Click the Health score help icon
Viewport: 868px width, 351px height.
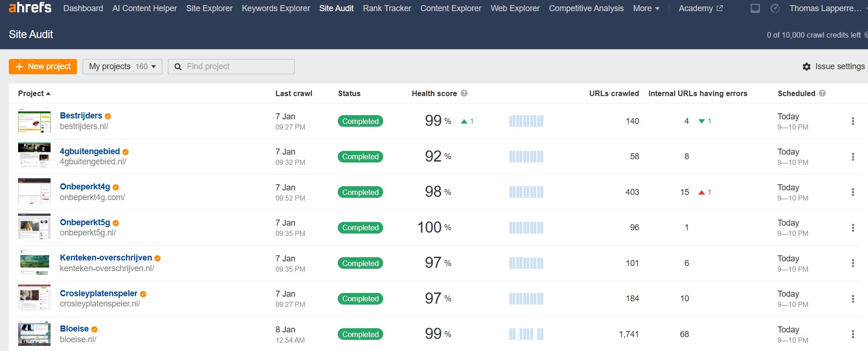pyautogui.click(x=464, y=93)
